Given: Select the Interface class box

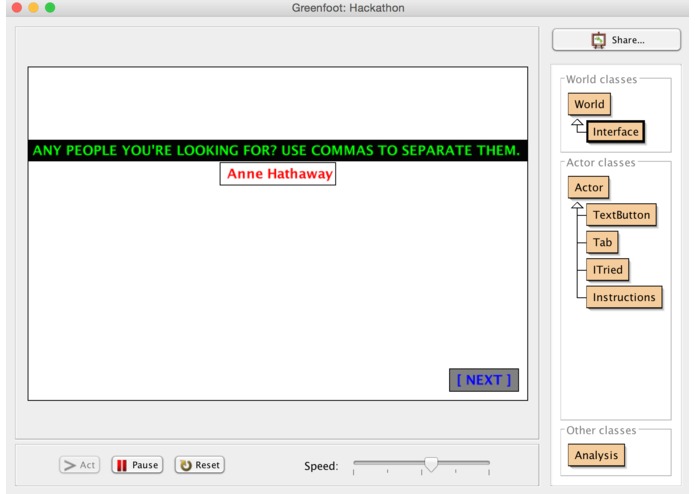Looking at the screenshot, I should (x=615, y=132).
